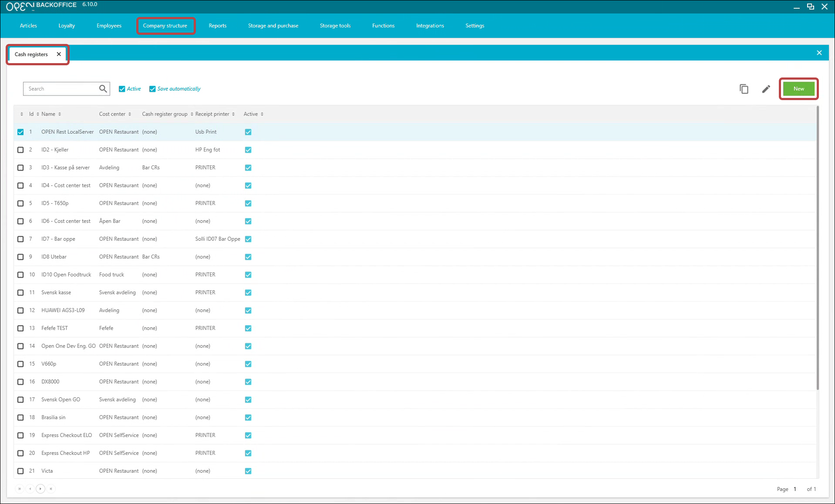Image resolution: width=835 pixels, height=504 pixels.
Task: Click the ID8 Utebar name cell
Action: coord(54,257)
